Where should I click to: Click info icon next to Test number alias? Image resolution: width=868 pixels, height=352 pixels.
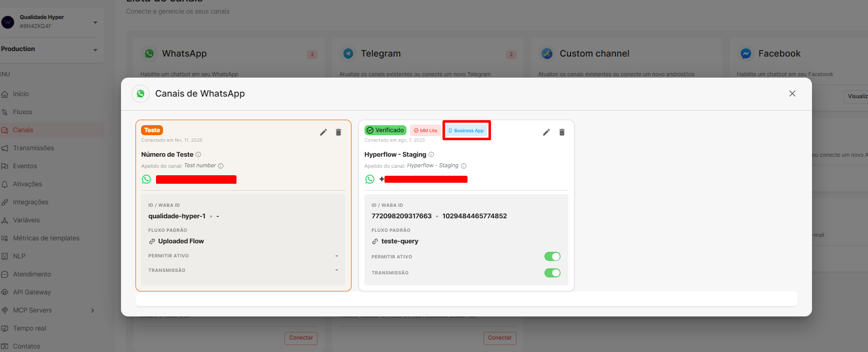221,166
